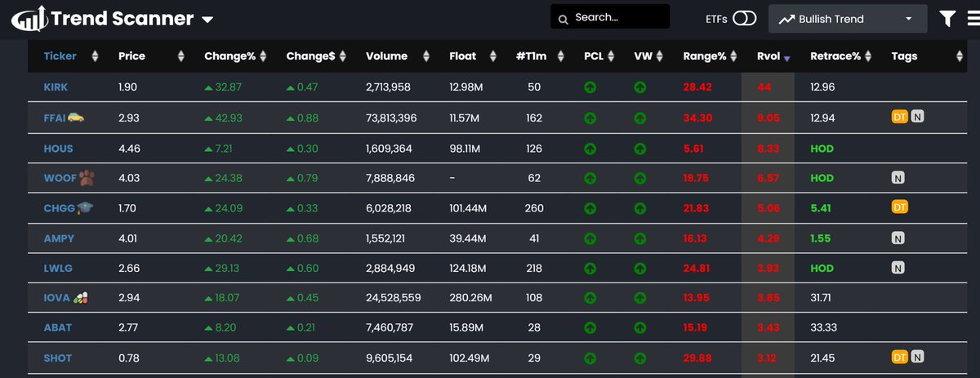Click AMPY's PCL green up arrow
Screen dimensions: 980x378
tap(590, 238)
